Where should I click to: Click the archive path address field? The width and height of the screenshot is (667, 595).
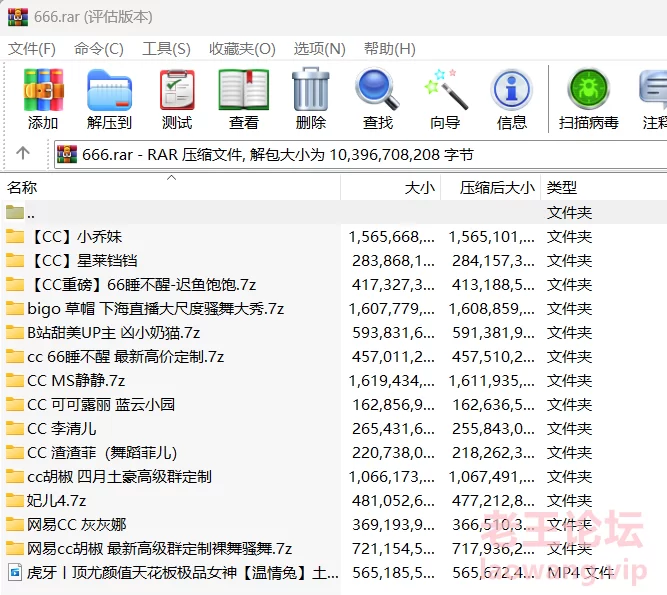tap(361, 154)
